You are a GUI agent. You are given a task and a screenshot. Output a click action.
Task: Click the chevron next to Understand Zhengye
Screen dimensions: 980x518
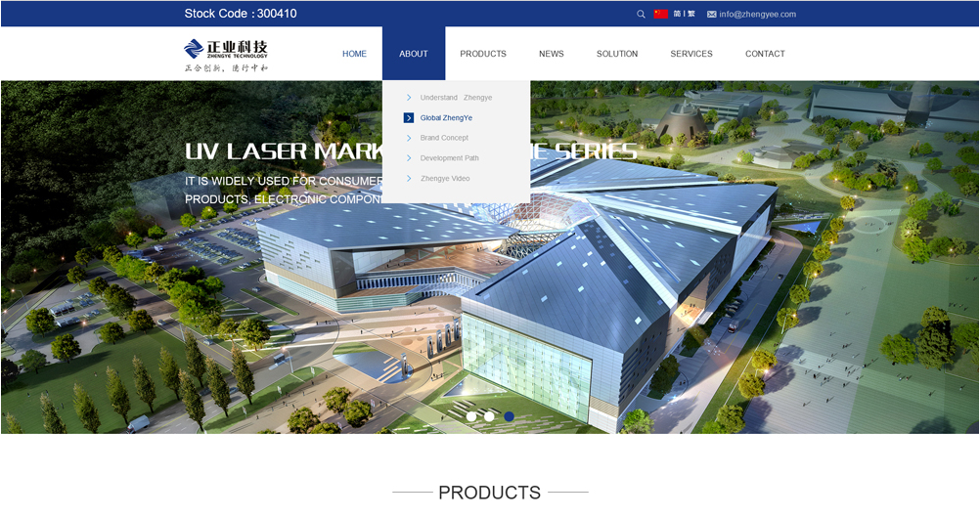409,98
